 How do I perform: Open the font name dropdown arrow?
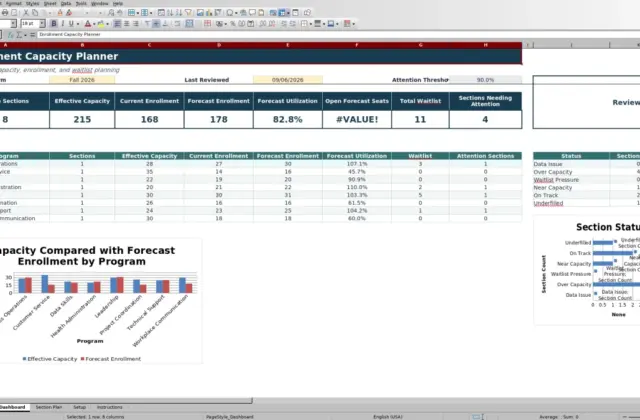[13, 24]
